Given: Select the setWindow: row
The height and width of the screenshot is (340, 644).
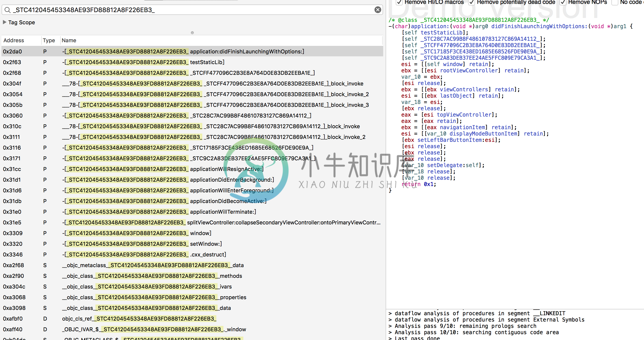Looking at the screenshot, I should click(x=192, y=244).
